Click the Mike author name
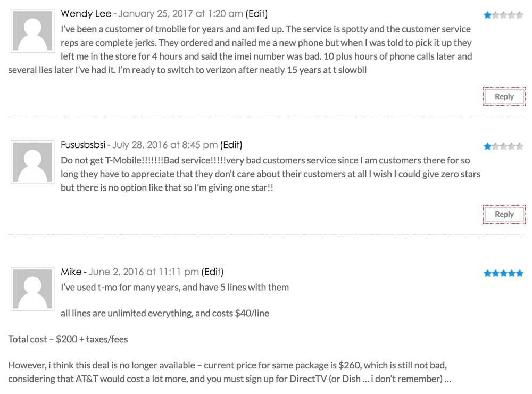 tap(71, 272)
